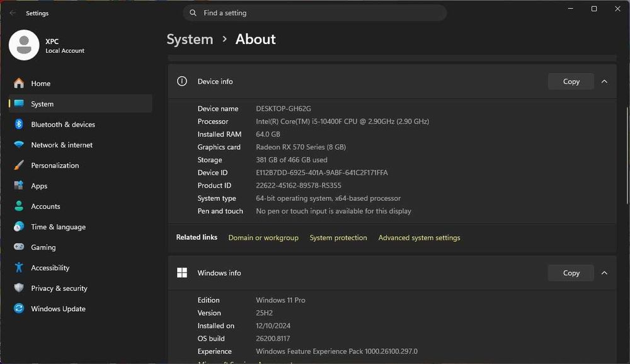Click the XPC Local Account name
This screenshot has width=630, height=364.
[x=65, y=45]
